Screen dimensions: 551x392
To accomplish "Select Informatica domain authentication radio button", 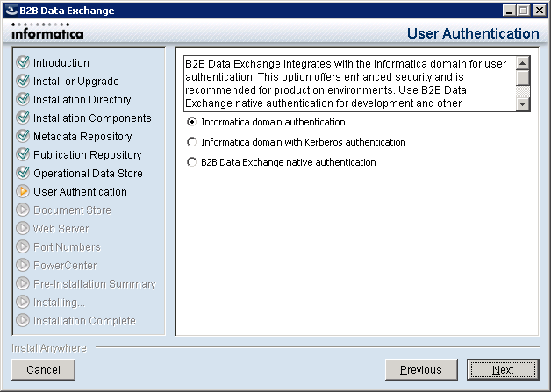I will 192,122.
